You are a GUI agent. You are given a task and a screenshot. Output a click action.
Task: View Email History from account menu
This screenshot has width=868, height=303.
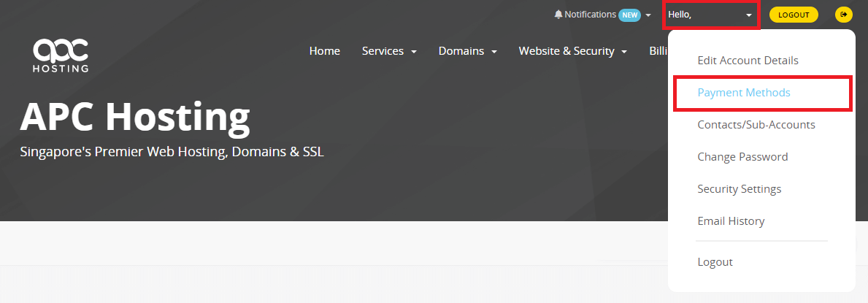[731, 221]
